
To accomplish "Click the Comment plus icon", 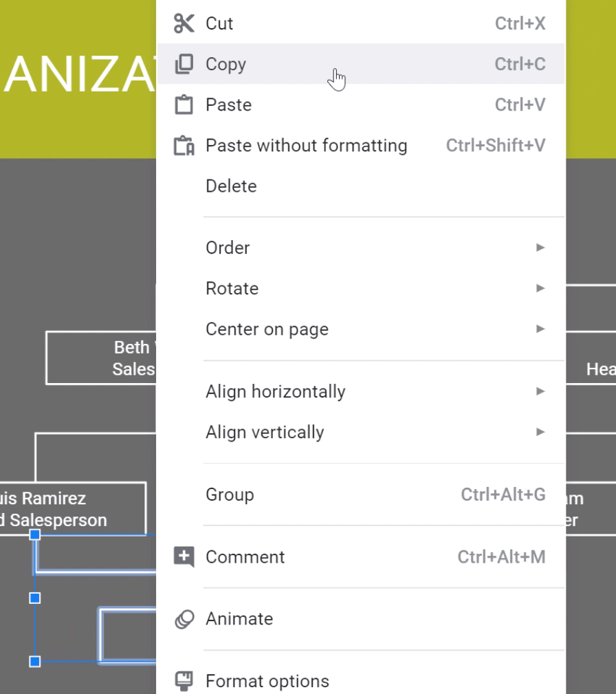I will pos(184,556).
